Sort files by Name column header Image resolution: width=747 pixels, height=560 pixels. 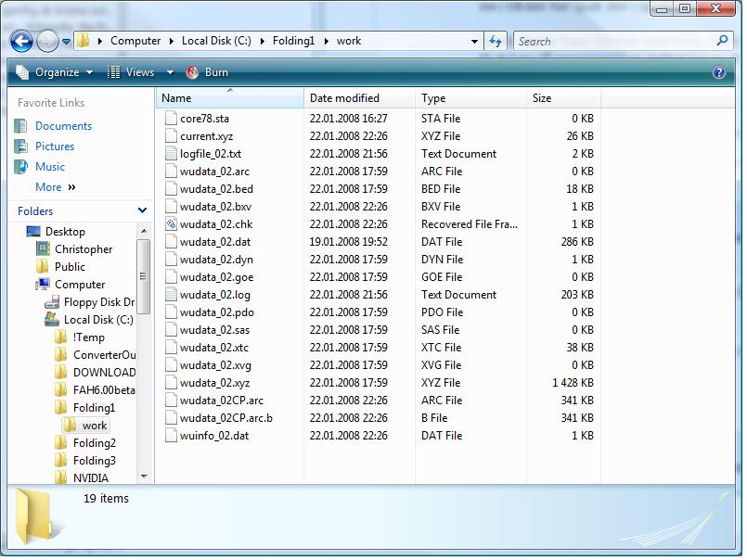[229, 98]
